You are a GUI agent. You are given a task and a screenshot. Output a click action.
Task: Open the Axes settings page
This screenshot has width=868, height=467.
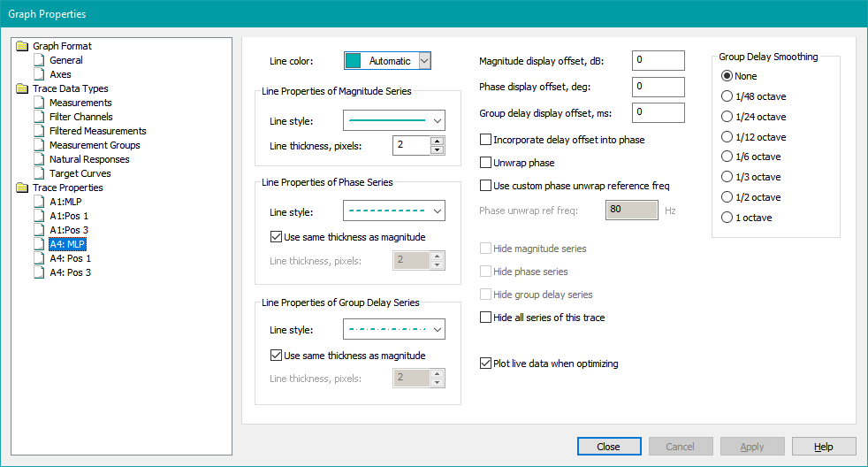coord(60,74)
